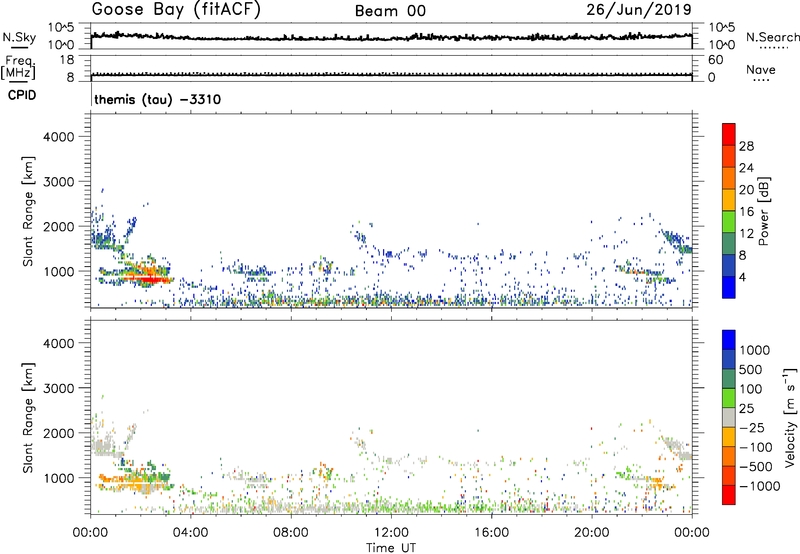Click the '16:00' time axis tick label
800x554 pixels.
[491, 533]
